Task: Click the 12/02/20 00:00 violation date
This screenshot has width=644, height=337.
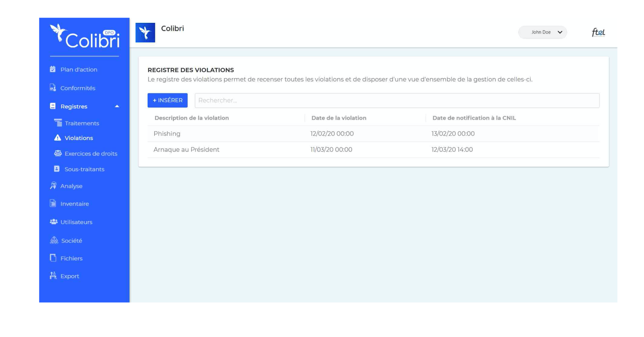Action: click(332, 134)
